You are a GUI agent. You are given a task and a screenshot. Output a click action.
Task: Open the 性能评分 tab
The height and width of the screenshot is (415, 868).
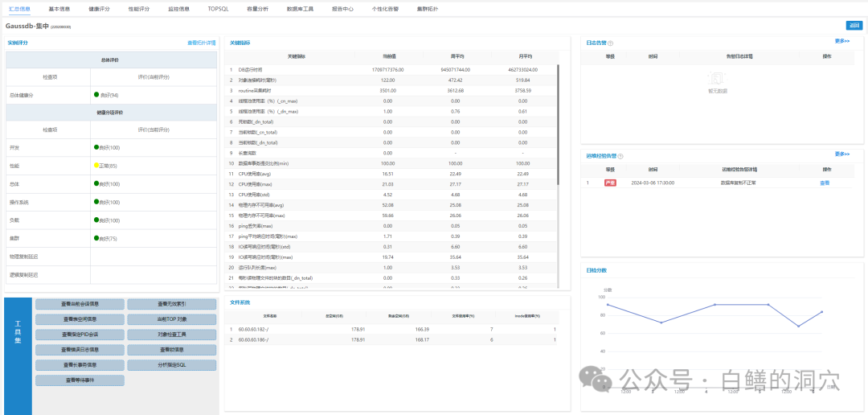click(139, 9)
